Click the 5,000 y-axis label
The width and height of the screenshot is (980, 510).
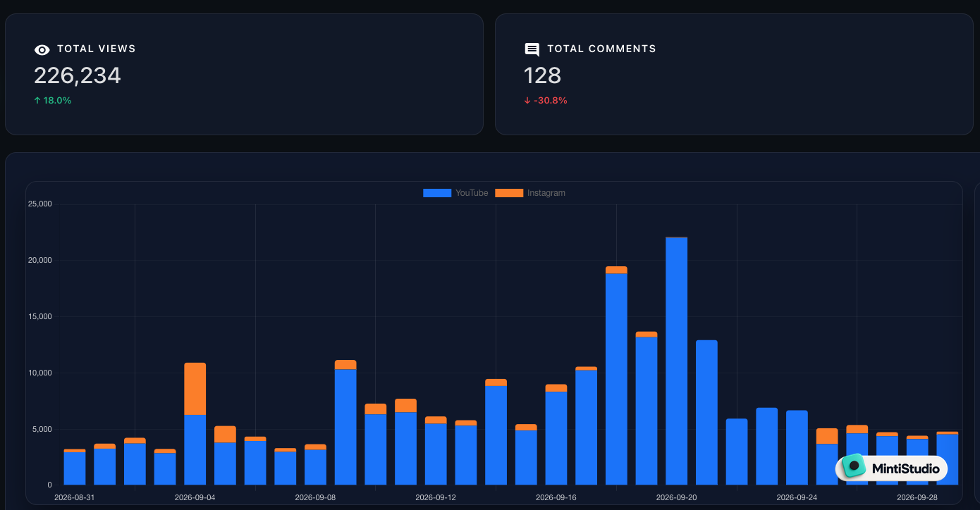[42, 429]
